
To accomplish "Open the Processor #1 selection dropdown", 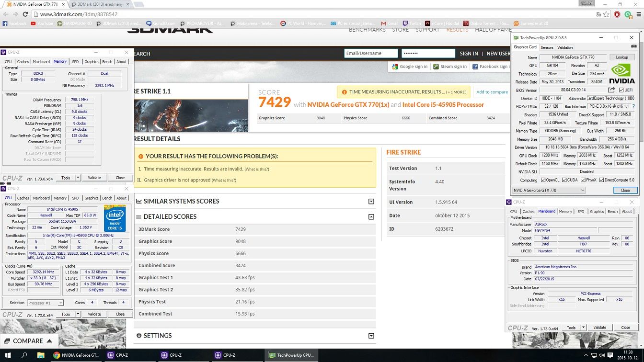I will click(x=46, y=303).
